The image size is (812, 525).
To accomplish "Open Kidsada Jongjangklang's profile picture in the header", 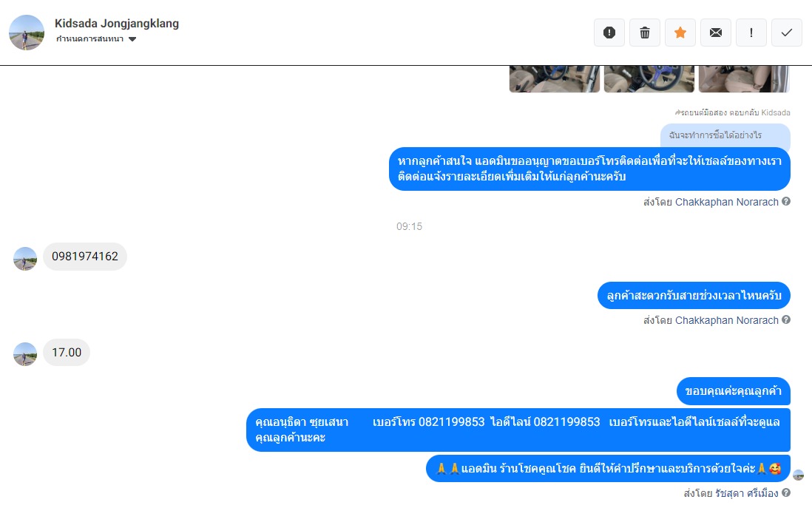I will pyautogui.click(x=27, y=33).
